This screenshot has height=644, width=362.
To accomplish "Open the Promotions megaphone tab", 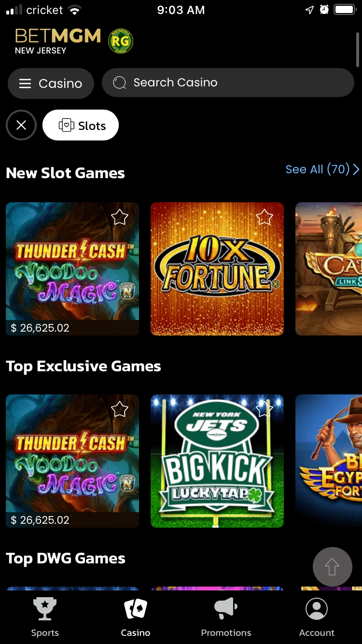I will pos(226,617).
